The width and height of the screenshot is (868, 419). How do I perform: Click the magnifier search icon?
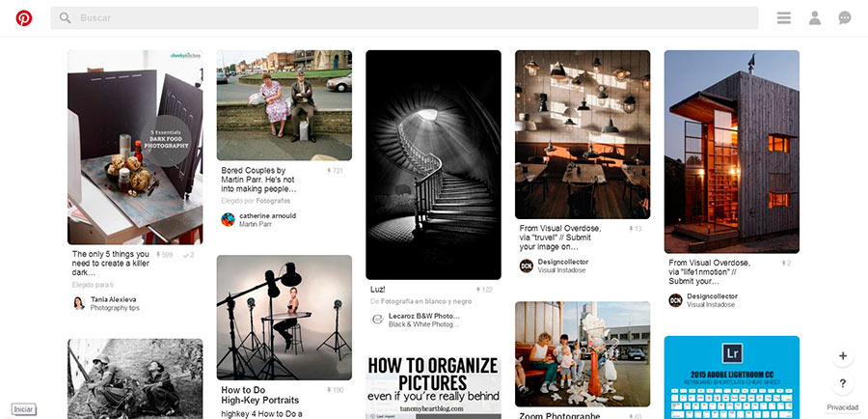[65, 17]
